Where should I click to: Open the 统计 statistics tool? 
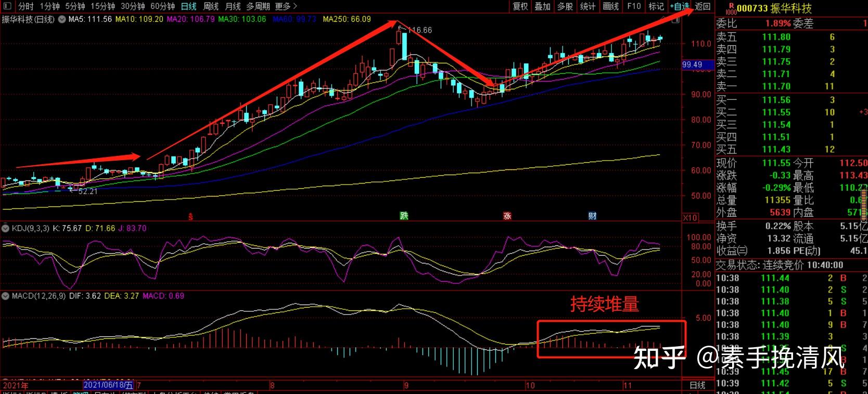[x=588, y=6]
